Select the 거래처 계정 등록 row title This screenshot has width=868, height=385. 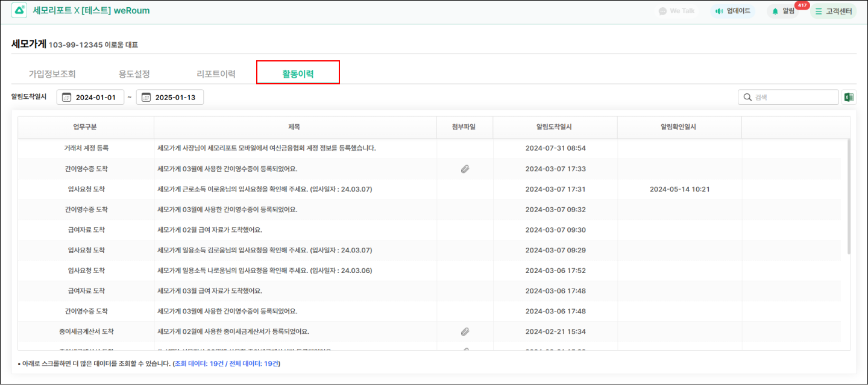click(266, 148)
